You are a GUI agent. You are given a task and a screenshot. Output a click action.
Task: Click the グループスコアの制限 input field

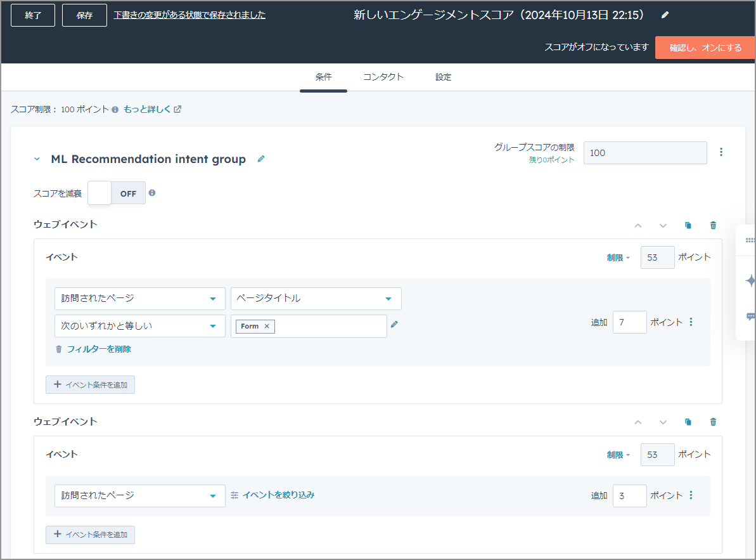pyautogui.click(x=644, y=153)
